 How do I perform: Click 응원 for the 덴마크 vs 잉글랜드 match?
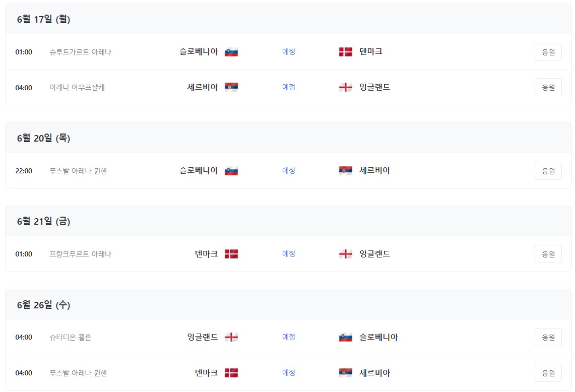(x=548, y=254)
